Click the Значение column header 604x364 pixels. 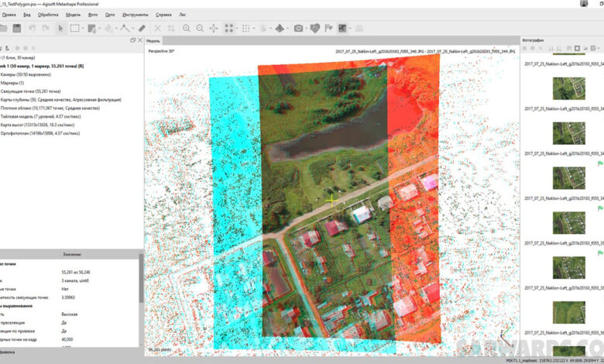pos(72,254)
